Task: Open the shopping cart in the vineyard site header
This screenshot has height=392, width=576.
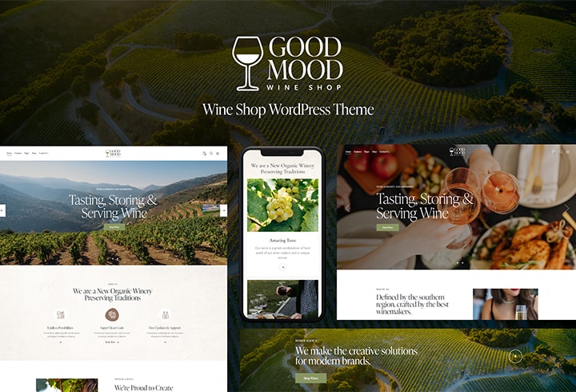Action: tap(204, 153)
